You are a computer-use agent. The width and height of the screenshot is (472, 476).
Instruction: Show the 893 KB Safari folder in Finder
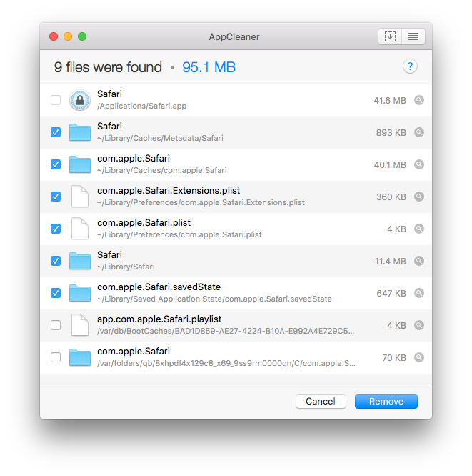click(x=419, y=132)
